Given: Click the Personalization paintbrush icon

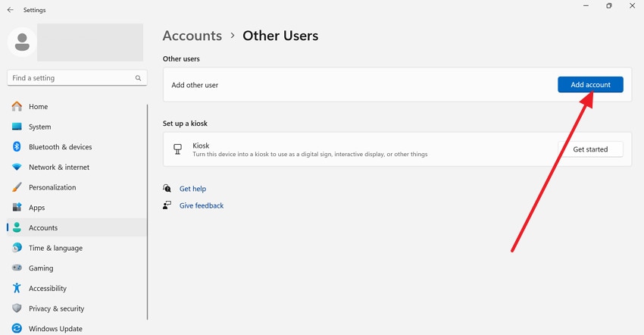Looking at the screenshot, I should coord(17,187).
